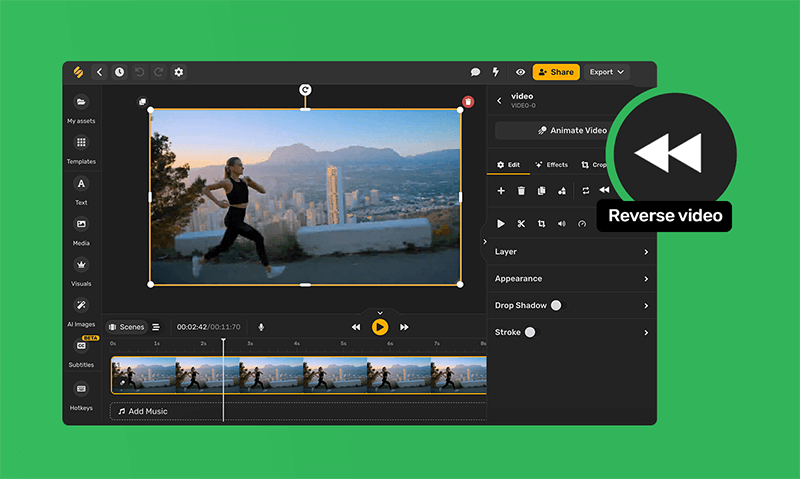800x479 pixels.
Task: Switch to the Effects tab
Action: (551, 165)
